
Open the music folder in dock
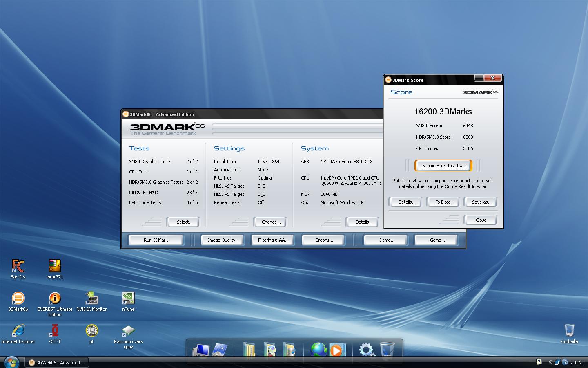tap(289, 350)
